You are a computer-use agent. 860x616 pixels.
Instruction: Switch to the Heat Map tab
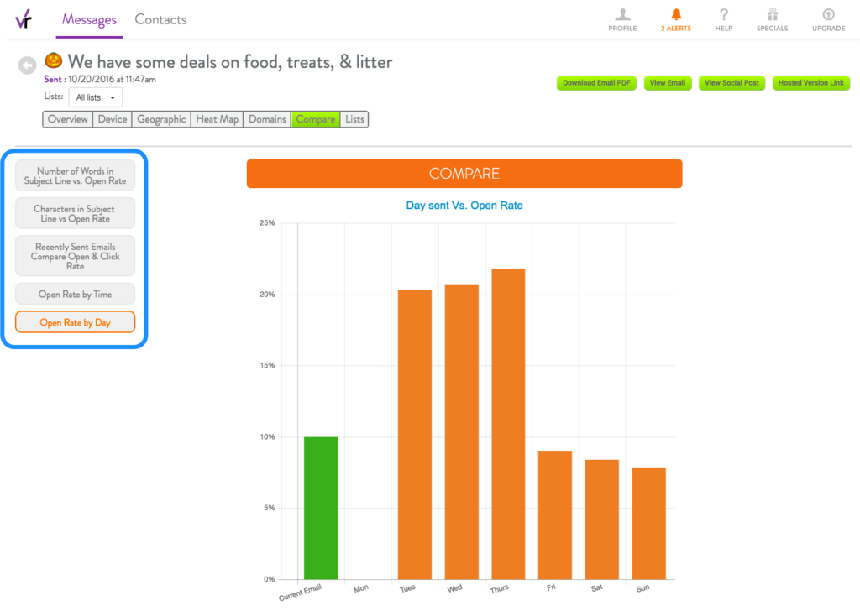click(x=217, y=119)
